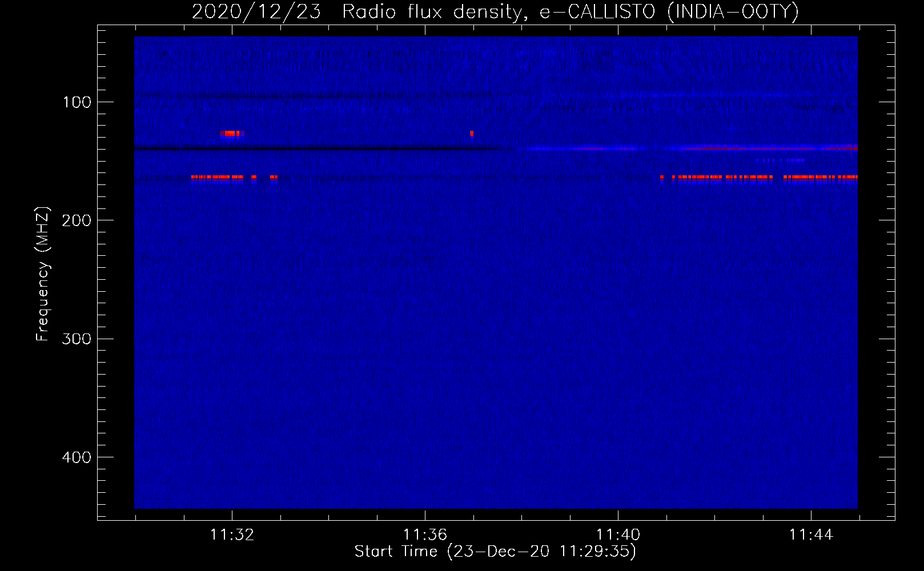Viewport: 924px width, 571px height.
Task: Click the small red spike near 11:37
Action: tap(472, 134)
